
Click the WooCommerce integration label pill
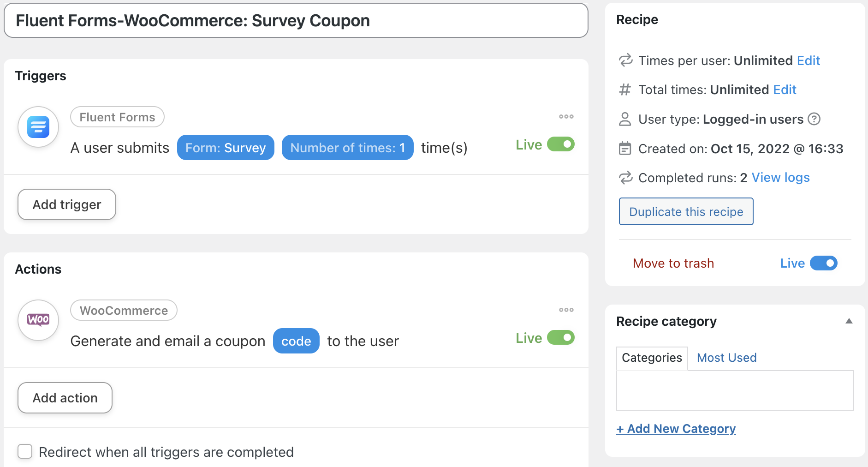[x=124, y=311]
